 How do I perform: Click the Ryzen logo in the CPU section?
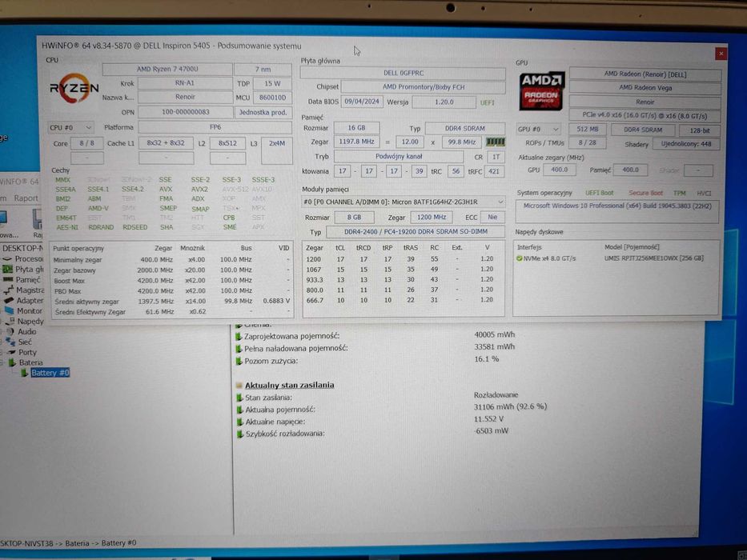(74, 88)
